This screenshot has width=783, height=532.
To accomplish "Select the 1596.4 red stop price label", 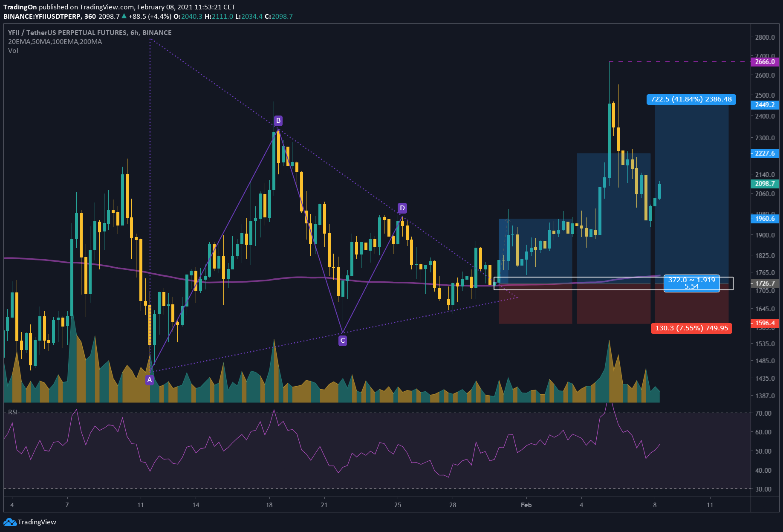I will (x=765, y=323).
